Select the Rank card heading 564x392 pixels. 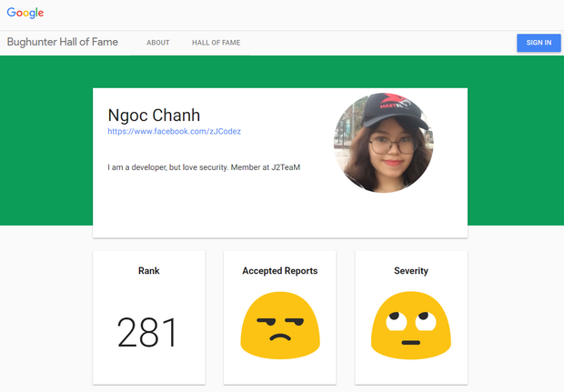click(x=149, y=271)
